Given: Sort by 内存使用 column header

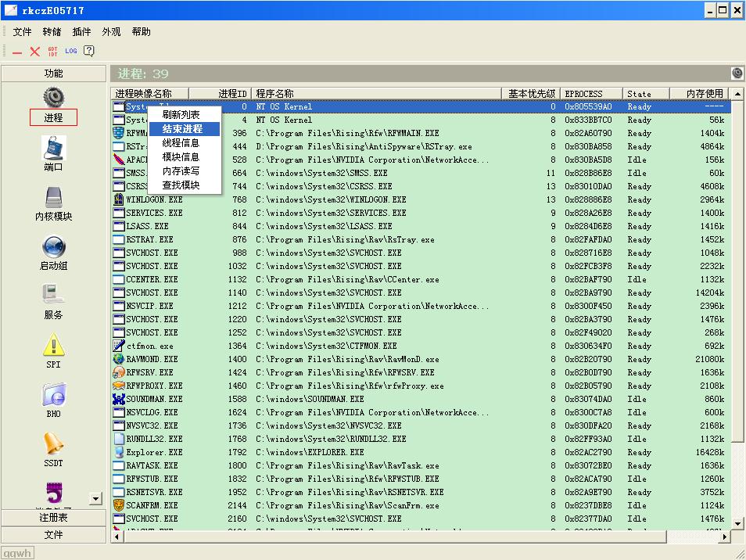Looking at the screenshot, I should tap(699, 94).
